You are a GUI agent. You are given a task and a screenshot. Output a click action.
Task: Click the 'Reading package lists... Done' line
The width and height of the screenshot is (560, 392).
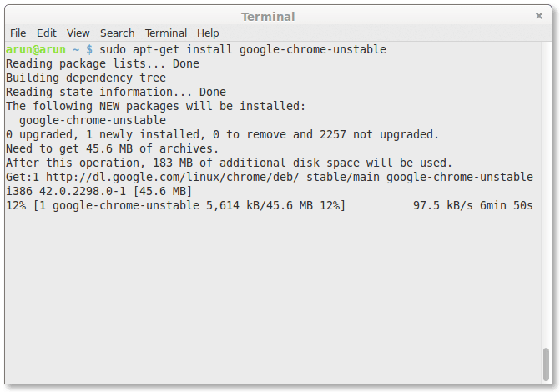coord(103,63)
